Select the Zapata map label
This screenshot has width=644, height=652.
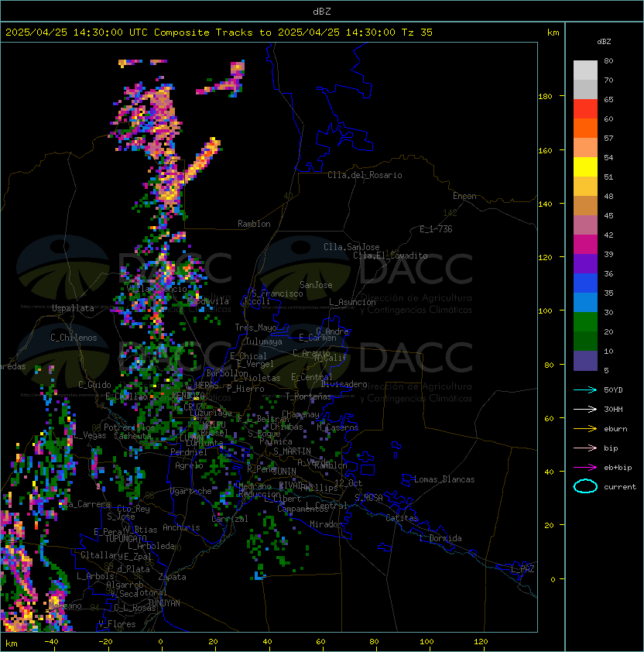click(x=172, y=577)
